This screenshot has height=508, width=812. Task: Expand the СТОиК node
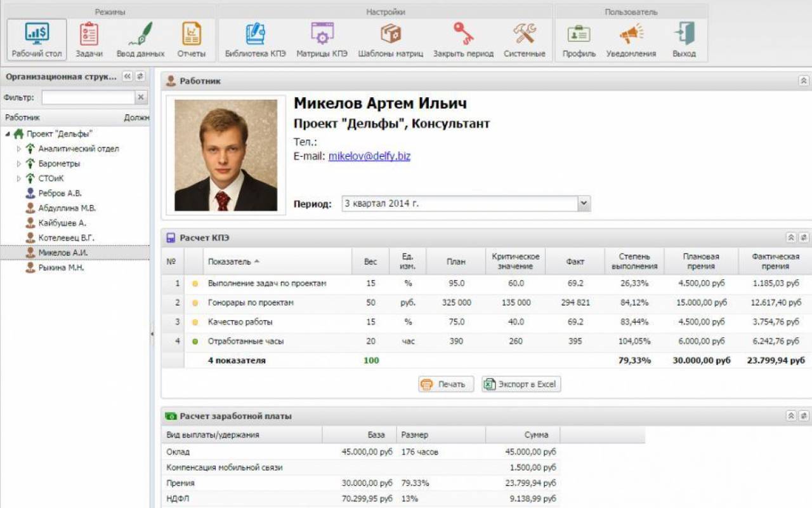coord(18,178)
